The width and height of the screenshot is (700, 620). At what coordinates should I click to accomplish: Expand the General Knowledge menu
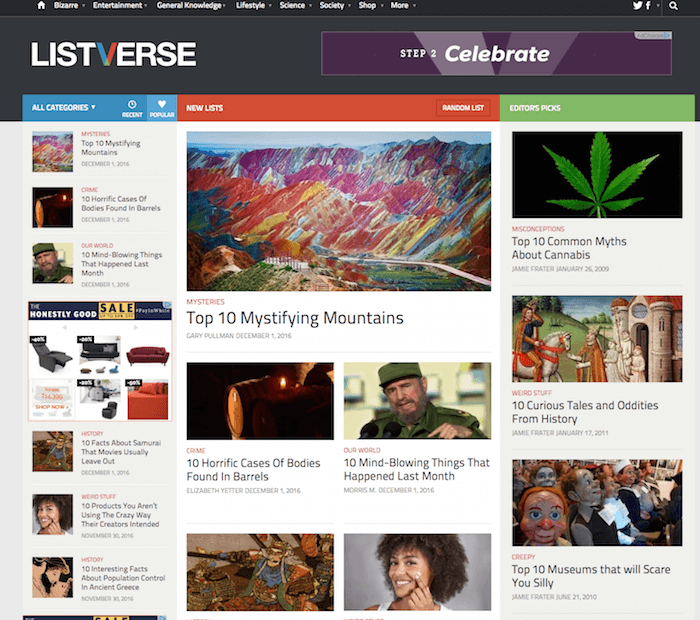pos(191,5)
